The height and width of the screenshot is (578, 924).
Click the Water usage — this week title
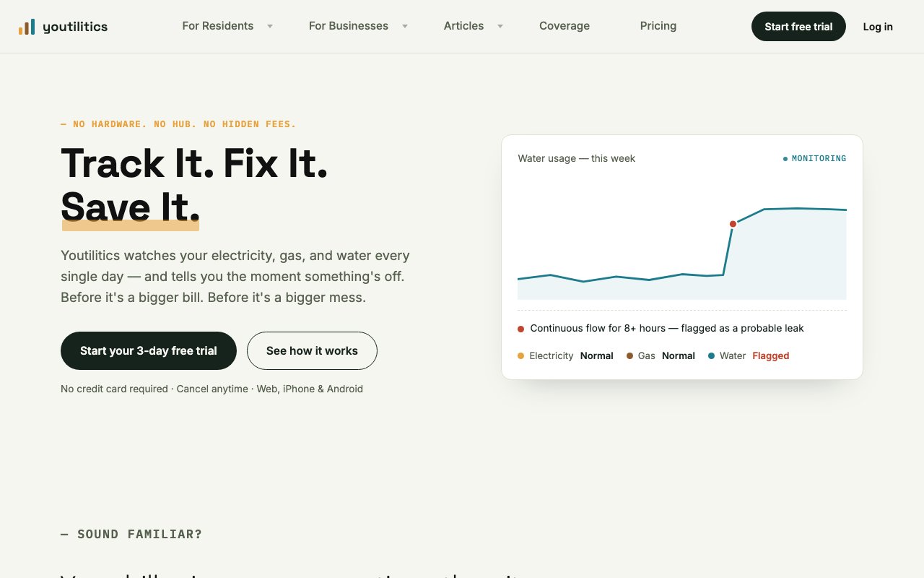[x=577, y=158]
